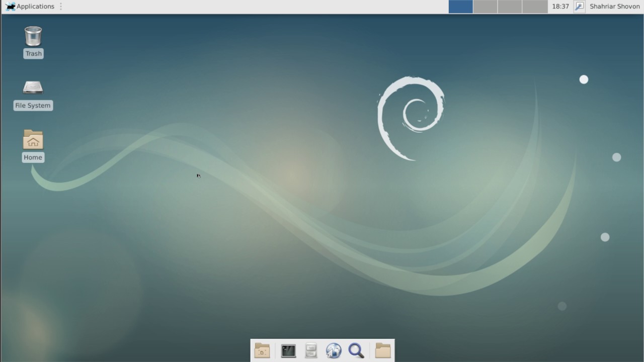Viewport: 644px width, 362px height.
Task: Open the File Manager cabinet icon
Action: click(311, 350)
